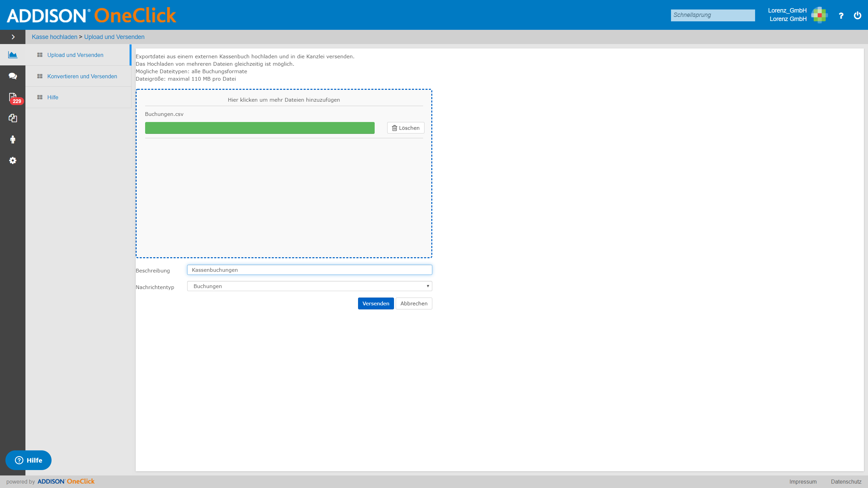This screenshot has width=868, height=488.
Task: Click the Abbrechen button
Action: click(x=414, y=303)
